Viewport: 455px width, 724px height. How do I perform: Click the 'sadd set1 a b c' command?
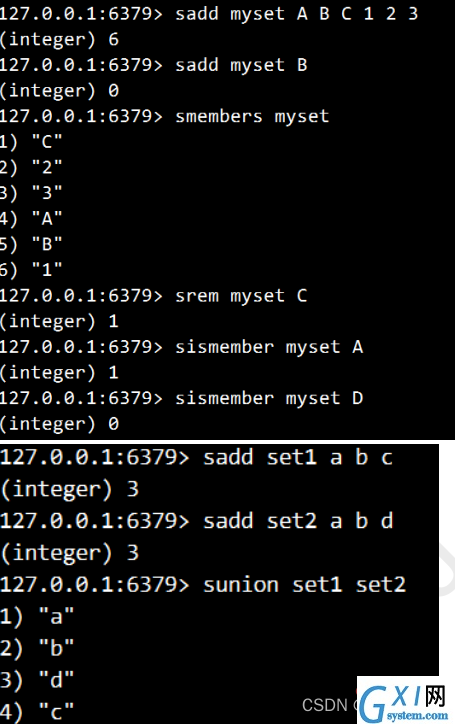coord(298,458)
